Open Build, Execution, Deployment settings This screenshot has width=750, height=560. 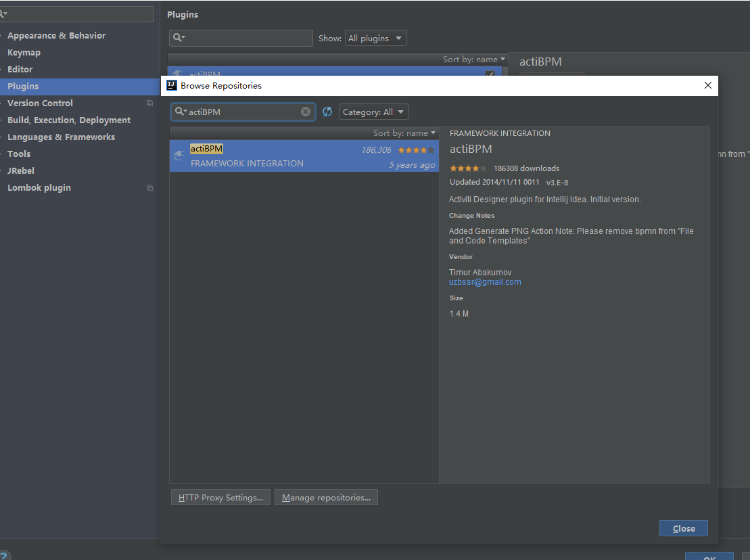(69, 120)
